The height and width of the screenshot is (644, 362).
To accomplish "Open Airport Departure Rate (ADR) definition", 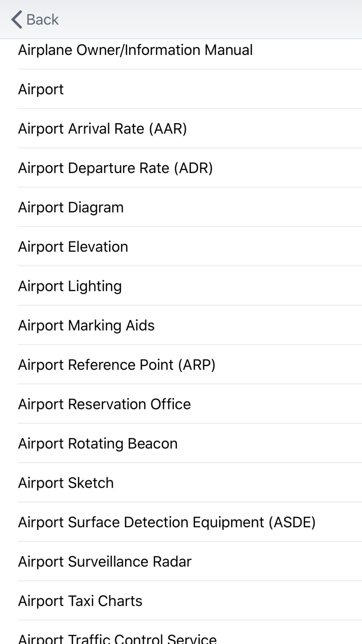I will 115,168.
